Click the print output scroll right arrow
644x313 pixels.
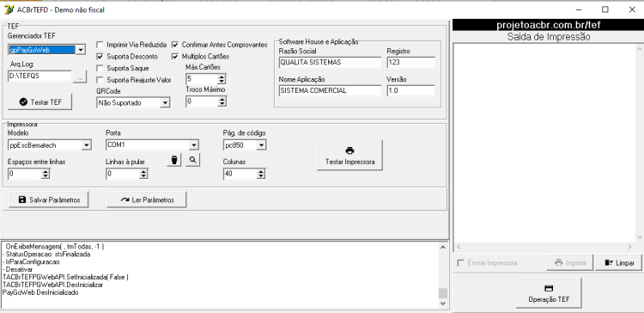630,247
